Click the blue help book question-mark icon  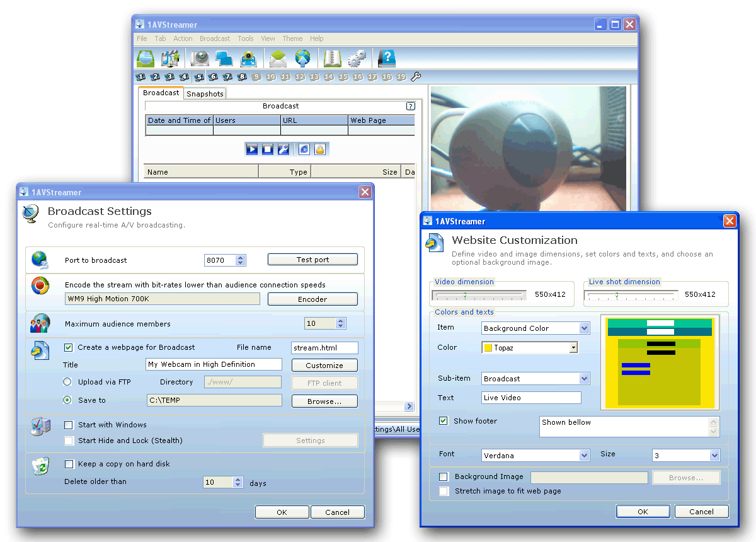(x=386, y=59)
